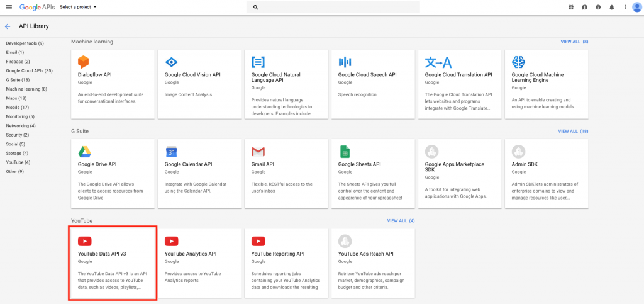The width and height of the screenshot is (644, 304).
Task: Open the Google Cloud Translation API card
Action: click(459, 84)
